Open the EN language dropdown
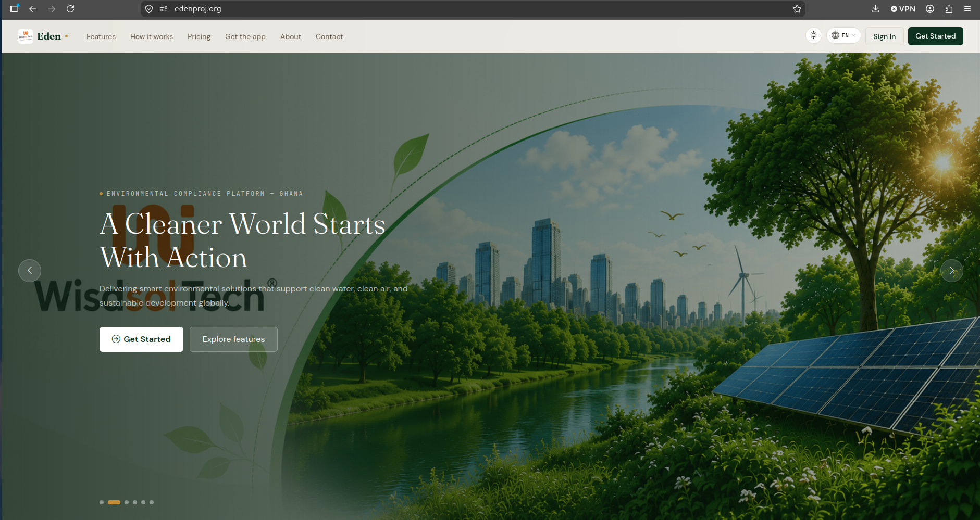 (x=843, y=35)
